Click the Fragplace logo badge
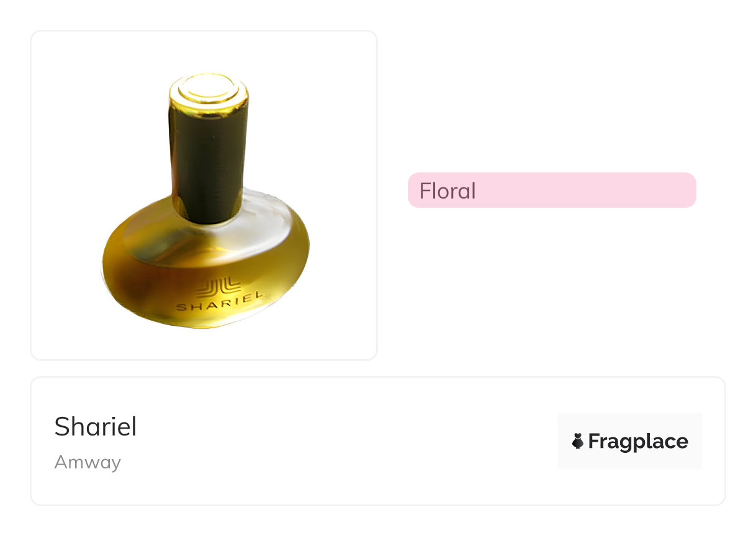 coord(629,441)
